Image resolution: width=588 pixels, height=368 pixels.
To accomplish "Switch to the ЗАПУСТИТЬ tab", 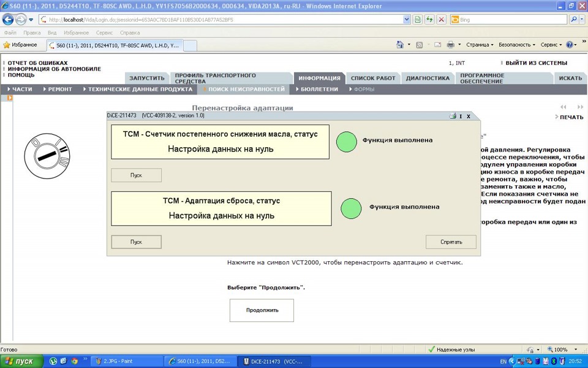I will click(147, 78).
